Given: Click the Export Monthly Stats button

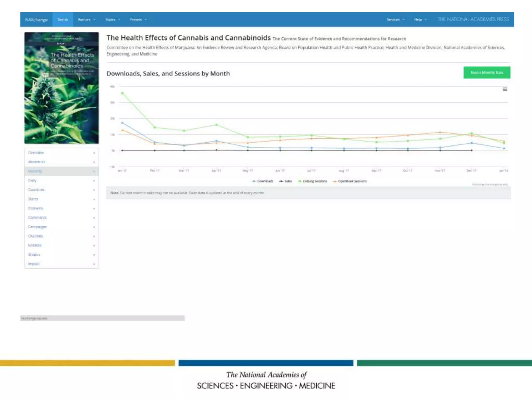Looking at the screenshot, I should pos(487,72).
